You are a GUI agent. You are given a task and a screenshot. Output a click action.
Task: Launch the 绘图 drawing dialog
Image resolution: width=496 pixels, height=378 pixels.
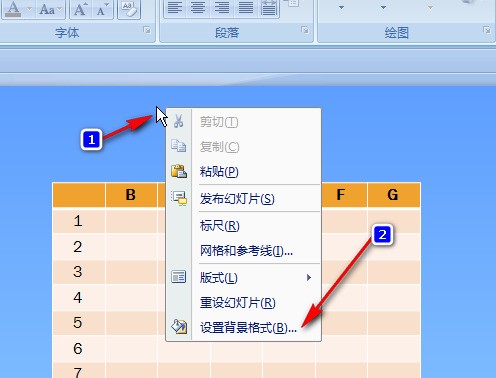(x=487, y=30)
